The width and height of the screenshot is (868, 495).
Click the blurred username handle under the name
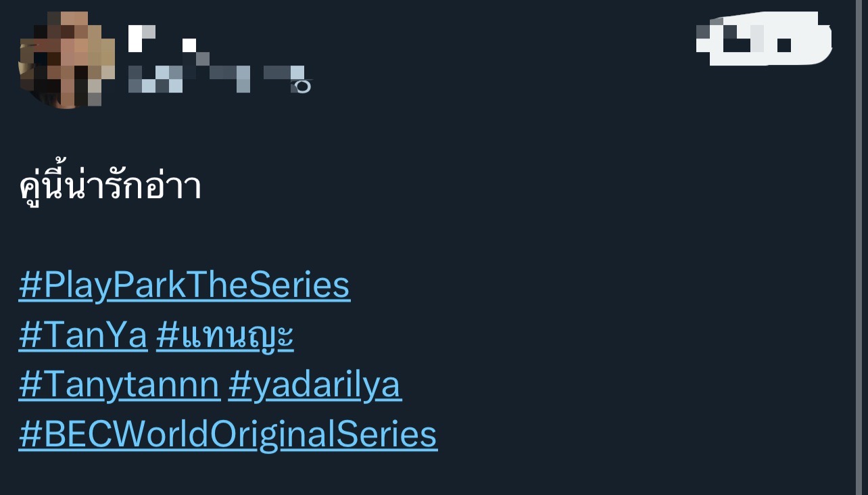216,78
